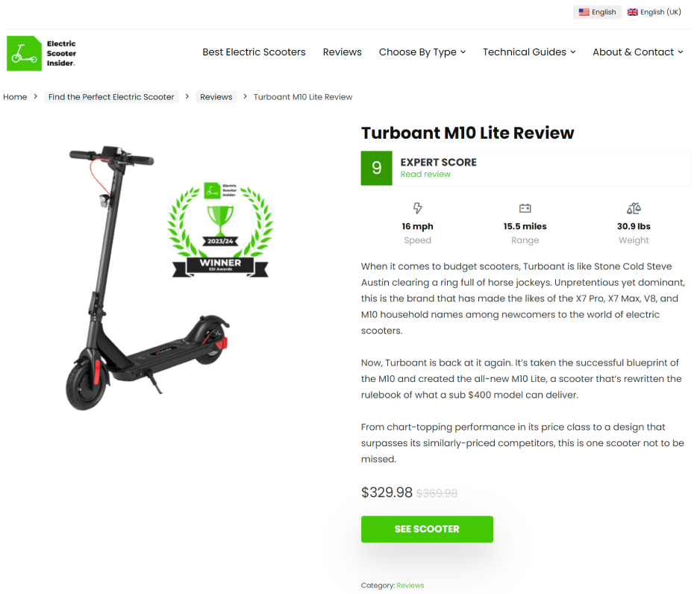Viewport: 700px width, 594px height.
Task: Click the Electric Scooter Insider logo
Action: [42, 53]
